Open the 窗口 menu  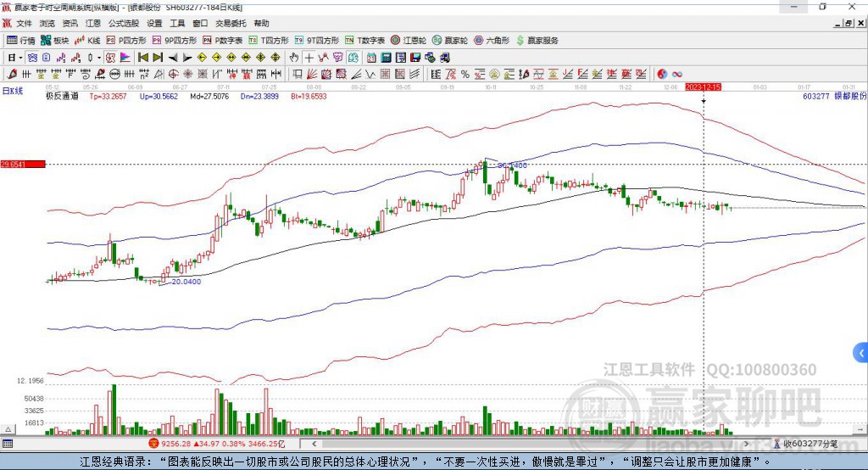[200, 23]
